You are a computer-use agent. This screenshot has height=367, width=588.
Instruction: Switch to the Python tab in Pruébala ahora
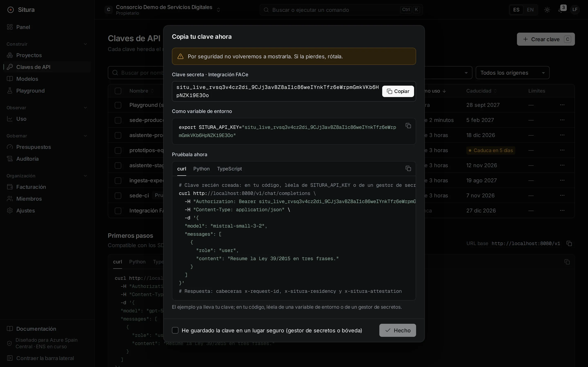coord(201,169)
